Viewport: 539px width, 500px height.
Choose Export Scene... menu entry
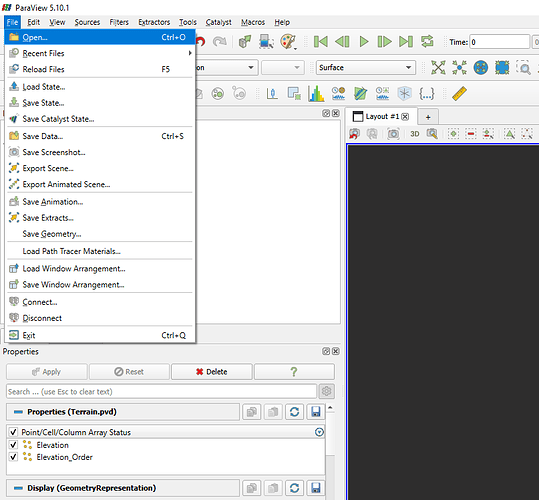pos(100,168)
